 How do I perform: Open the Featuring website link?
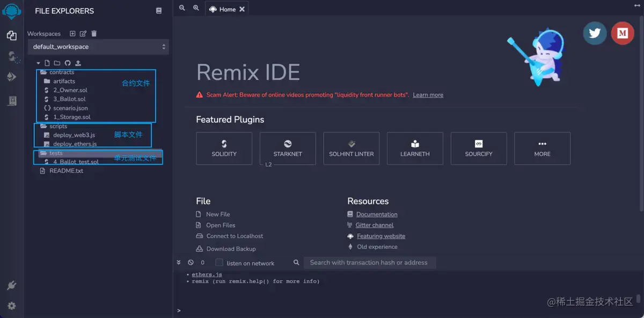point(381,236)
